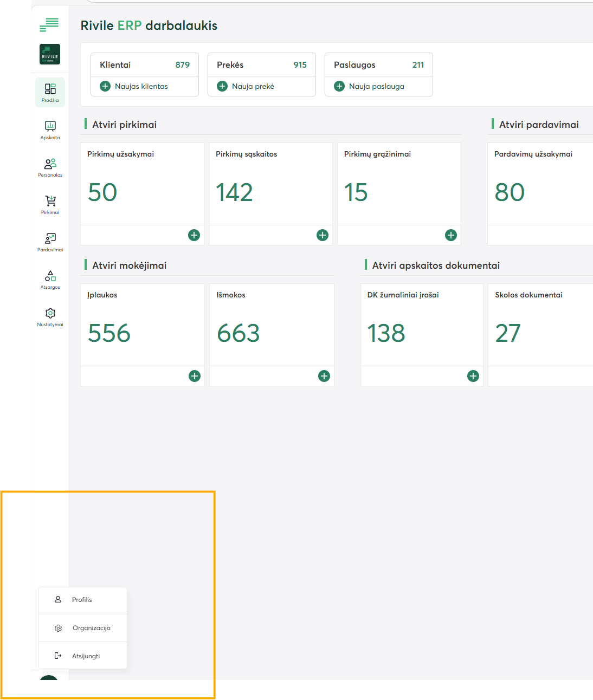Go to Personalas sidebar section

[x=50, y=167]
